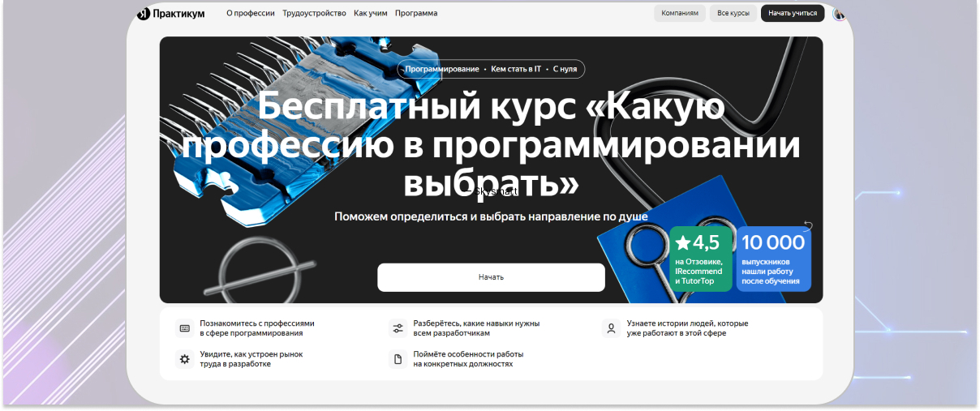
Task: Click the blue 10 000 выпускников badge
Action: tap(774, 259)
